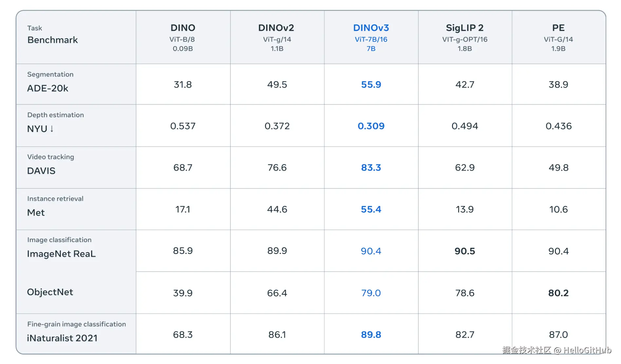Click the SigLIP 2 column header
The width and height of the screenshot is (621, 364).
click(464, 28)
